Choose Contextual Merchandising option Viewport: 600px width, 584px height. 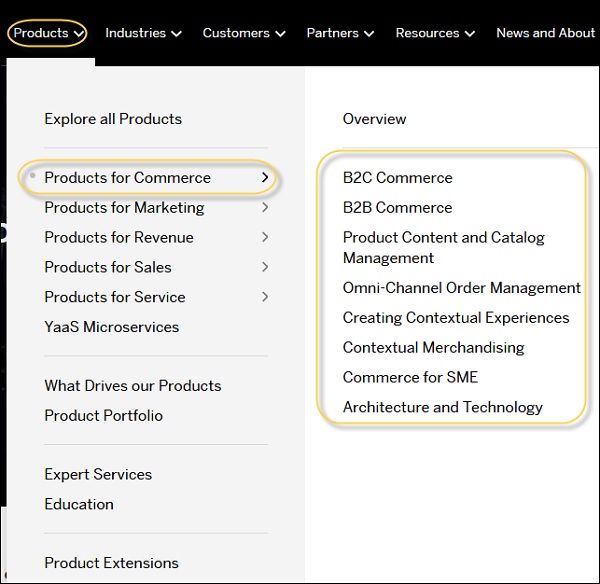pos(433,348)
